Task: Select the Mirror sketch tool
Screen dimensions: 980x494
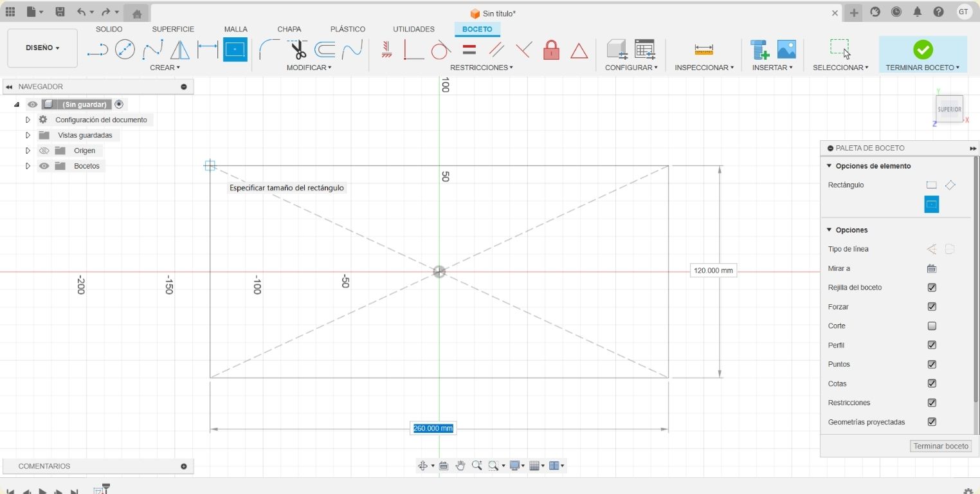Action: (180, 50)
